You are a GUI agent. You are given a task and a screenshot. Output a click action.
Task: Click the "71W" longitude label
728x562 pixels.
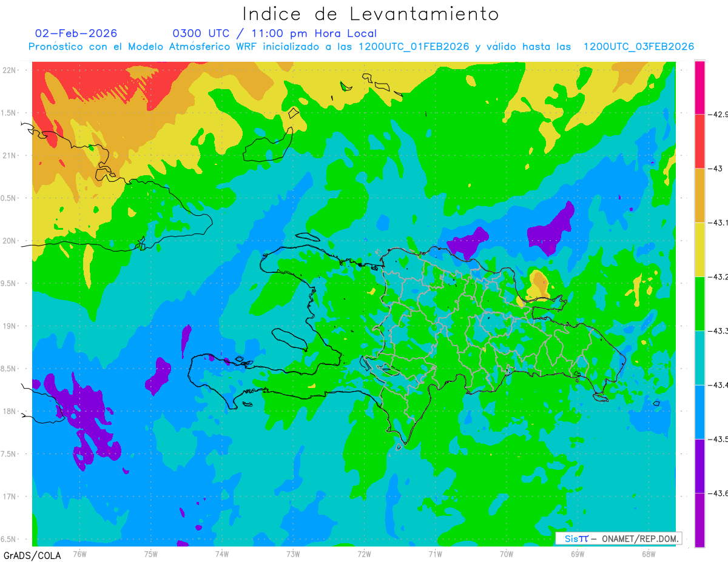tap(435, 554)
